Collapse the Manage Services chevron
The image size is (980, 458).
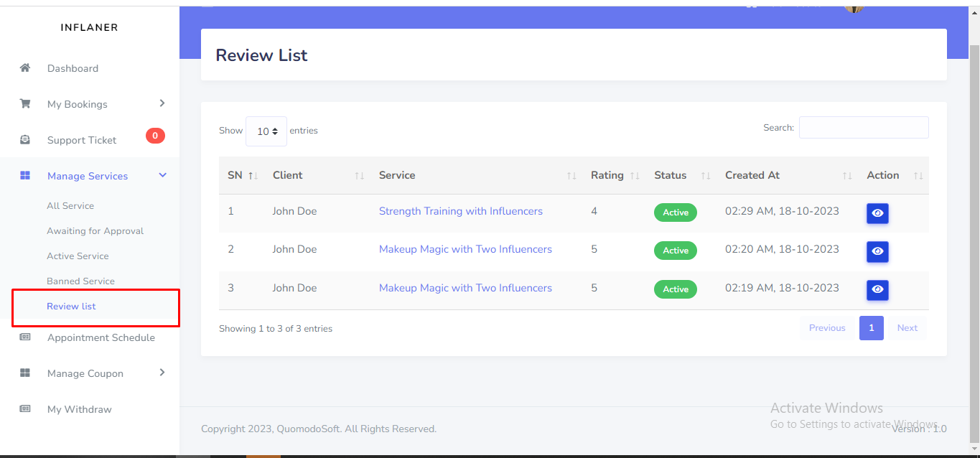click(162, 176)
